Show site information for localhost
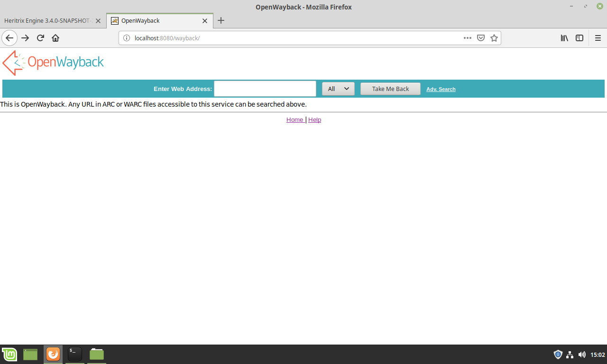 (127, 38)
